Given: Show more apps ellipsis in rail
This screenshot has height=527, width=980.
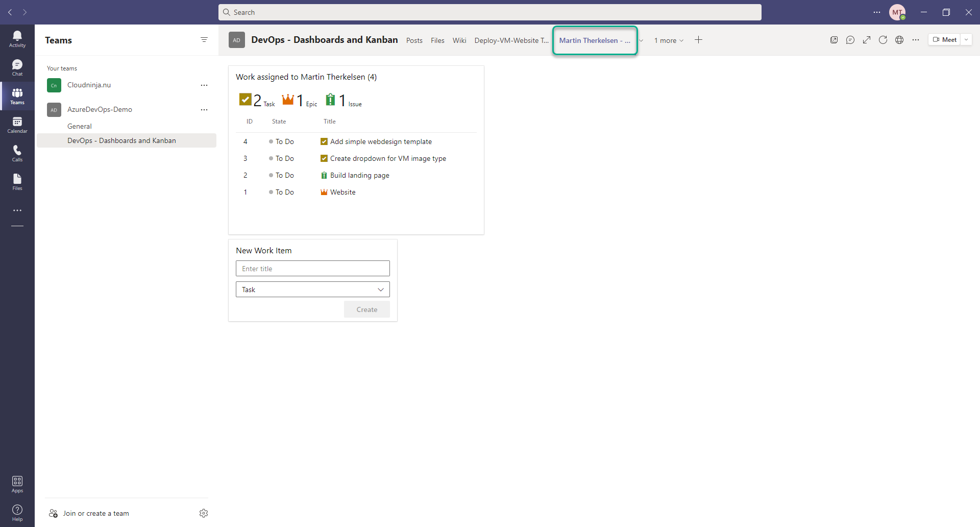Looking at the screenshot, I should [x=17, y=210].
